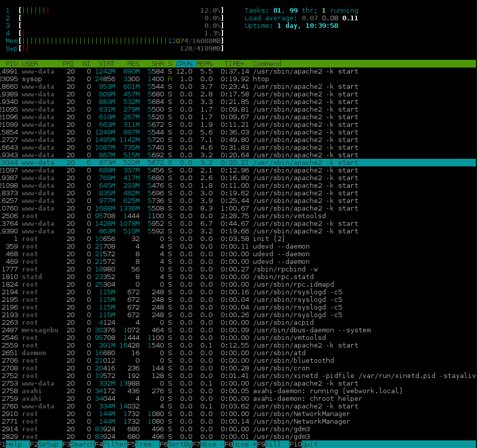Viewport: 478px width, 448px height.
Task: Sort by the USER column header
Action: pos(30,64)
